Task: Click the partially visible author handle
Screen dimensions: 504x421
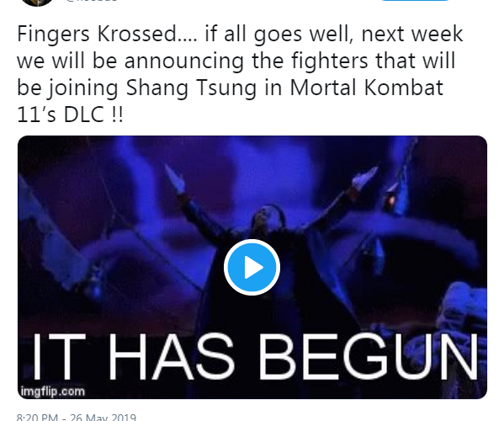Action: tap(92, 1)
